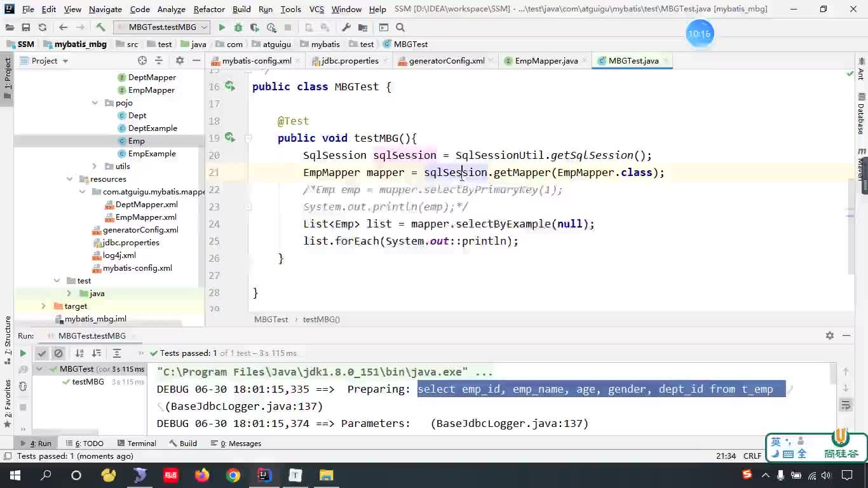Image resolution: width=868 pixels, height=488 pixels.
Task: Open Chrome from Windows taskbar
Action: [x=233, y=475]
